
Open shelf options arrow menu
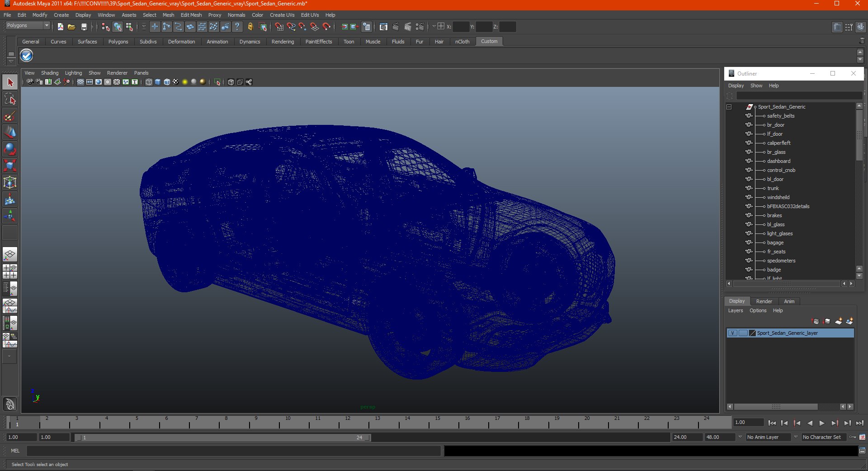coord(11,61)
